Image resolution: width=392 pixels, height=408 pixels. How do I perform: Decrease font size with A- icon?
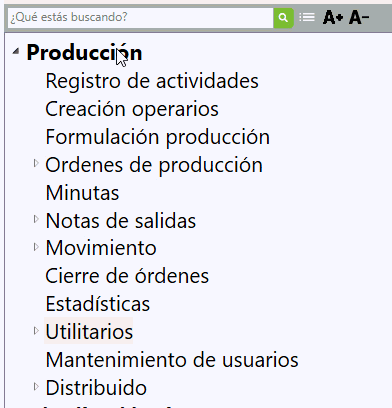pyautogui.click(x=359, y=17)
